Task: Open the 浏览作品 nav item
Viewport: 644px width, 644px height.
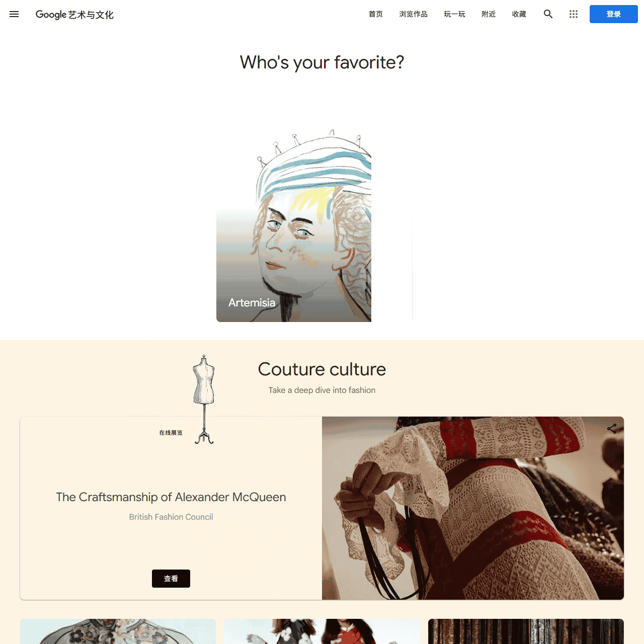Action: point(414,14)
